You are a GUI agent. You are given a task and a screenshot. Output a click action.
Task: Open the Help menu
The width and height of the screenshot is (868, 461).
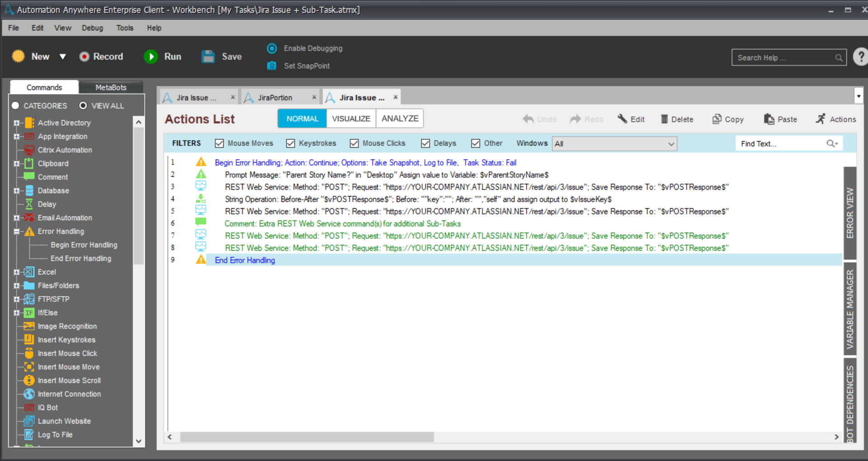point(154,28)
